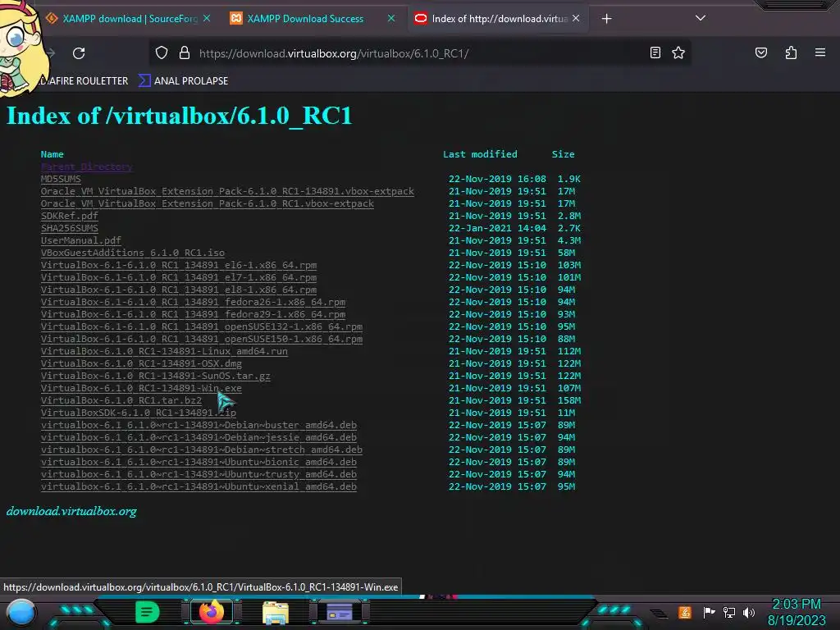Download the Debian stretch amd64 deb
The width and height of the screenshot is (840, 630).
click(202, 450)
